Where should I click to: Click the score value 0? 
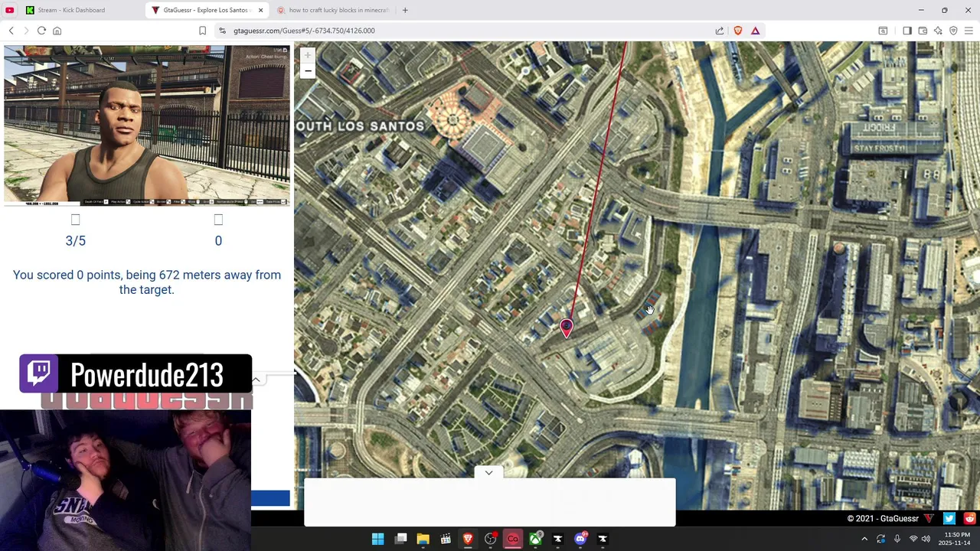click(x=218, y=240)
